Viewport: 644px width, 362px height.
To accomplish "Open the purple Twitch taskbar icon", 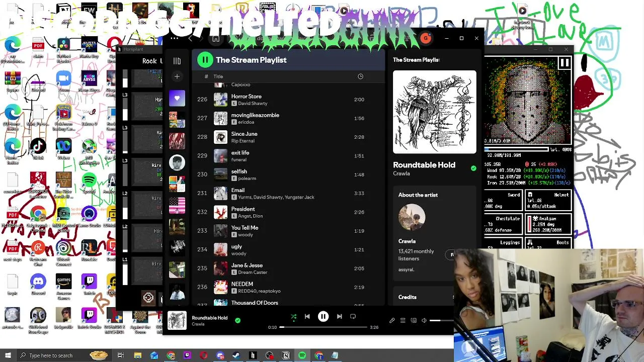I will [187, 355].
